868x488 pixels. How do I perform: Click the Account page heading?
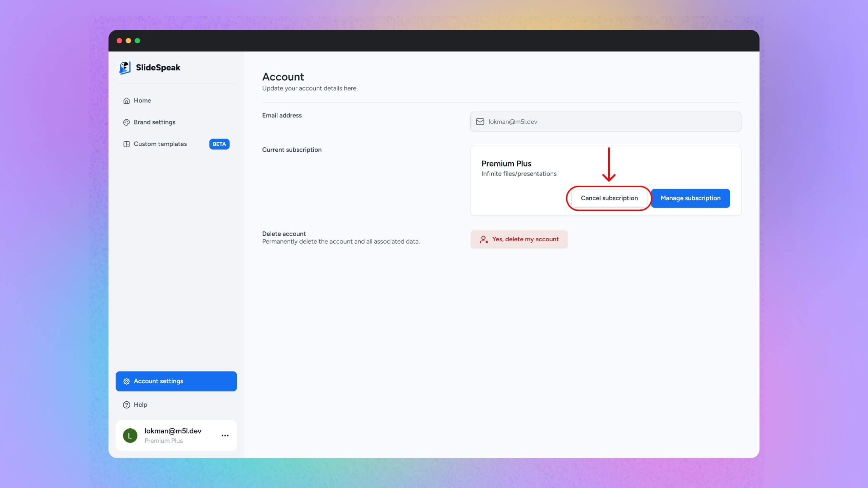[283, 77]
